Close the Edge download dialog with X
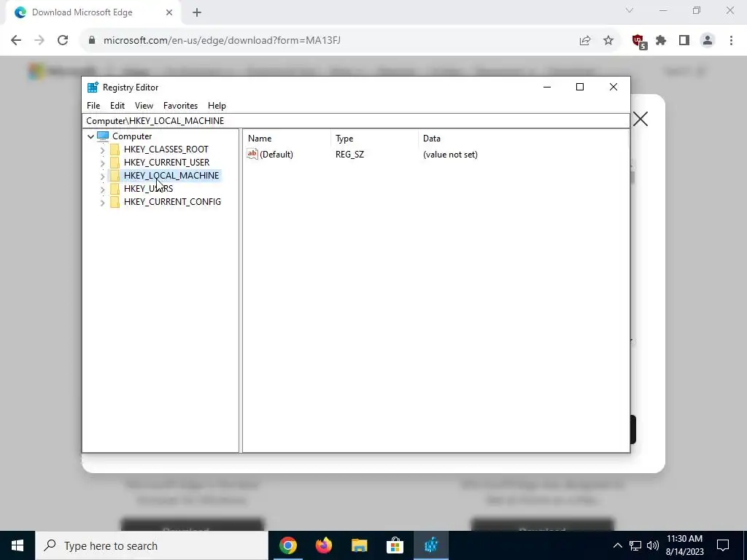 [x=640, y=119]
